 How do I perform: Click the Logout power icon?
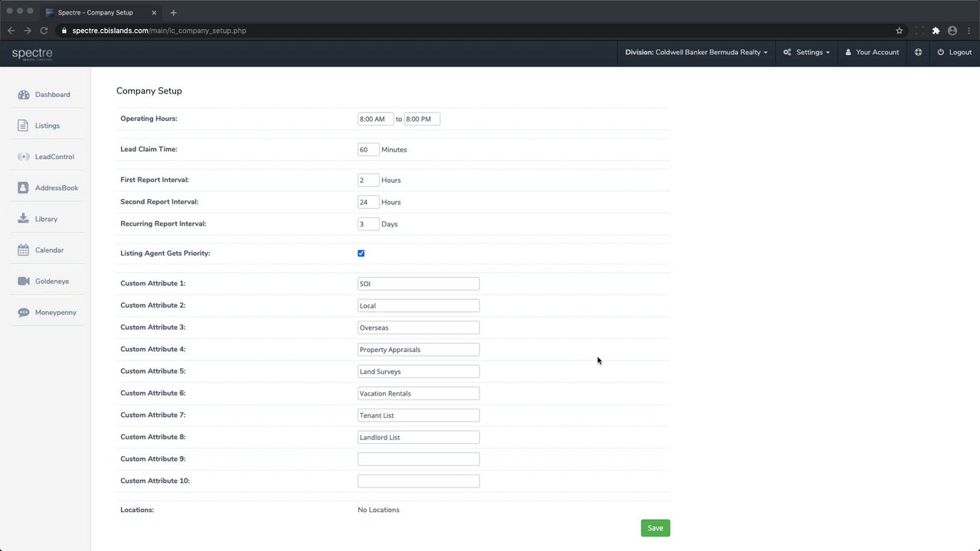(x=941, y=52)
